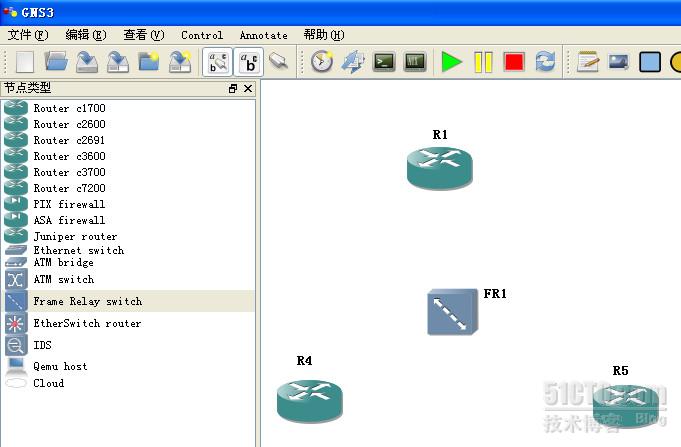This screenshot has height=447, width=681.
Task: Click the Save project as icon
Action: click(118, 62)
